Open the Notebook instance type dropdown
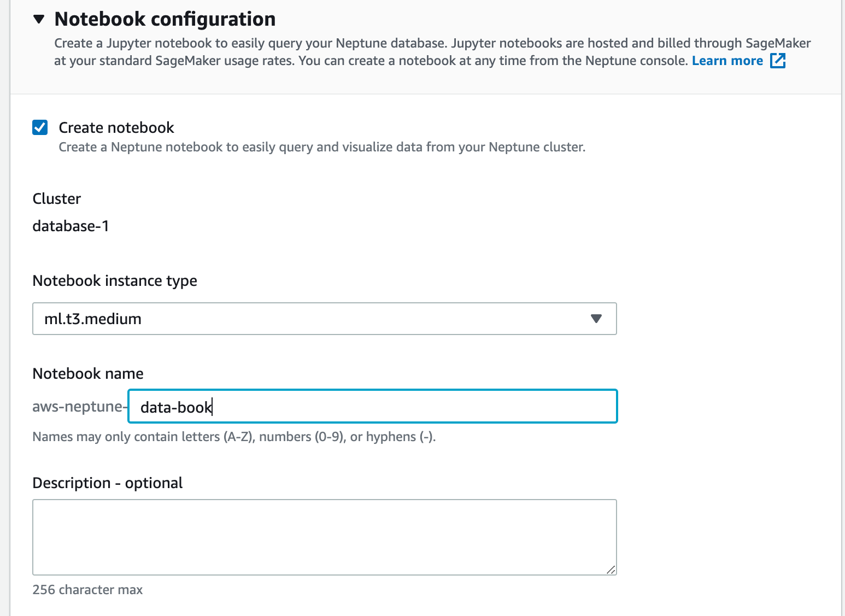 pos(324,319)
